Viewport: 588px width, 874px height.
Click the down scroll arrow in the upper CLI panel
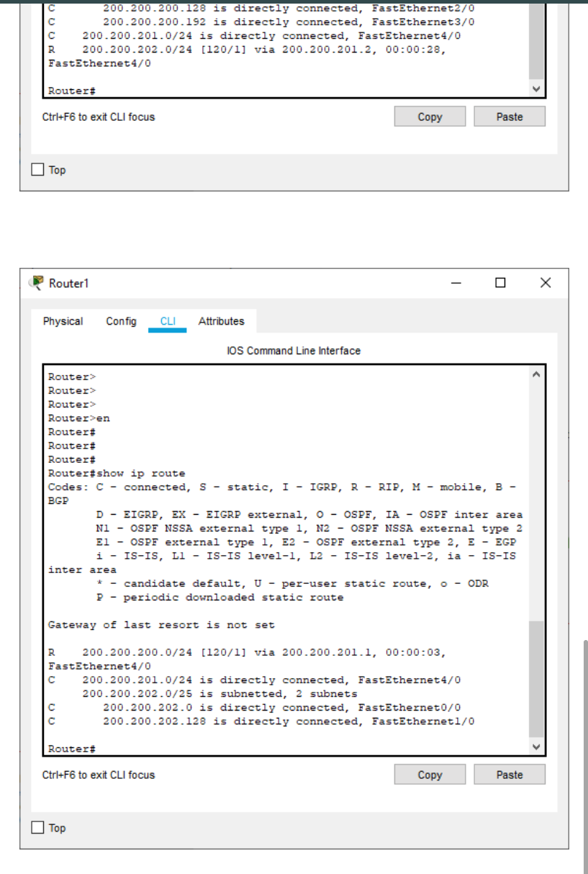tap(537, 89)
